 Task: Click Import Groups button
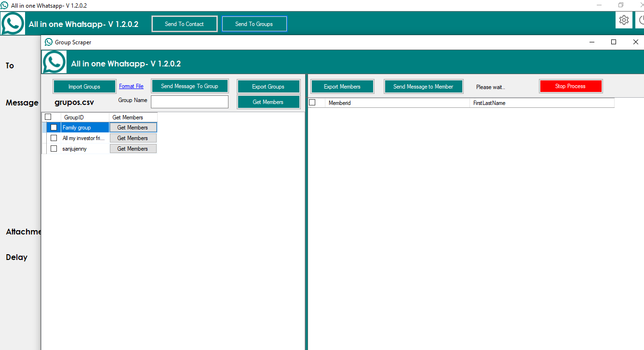(x=84, y=87)
